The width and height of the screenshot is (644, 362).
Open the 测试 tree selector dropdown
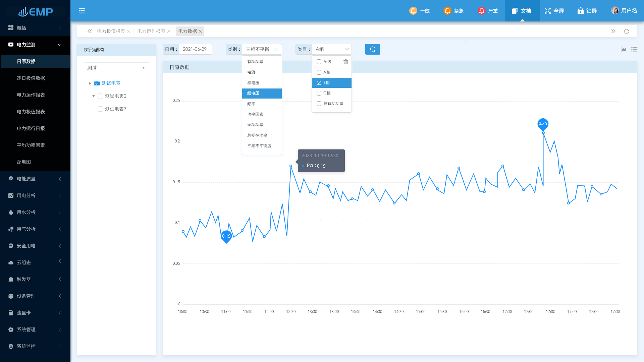pyautogui.click(x=116, y=68)
